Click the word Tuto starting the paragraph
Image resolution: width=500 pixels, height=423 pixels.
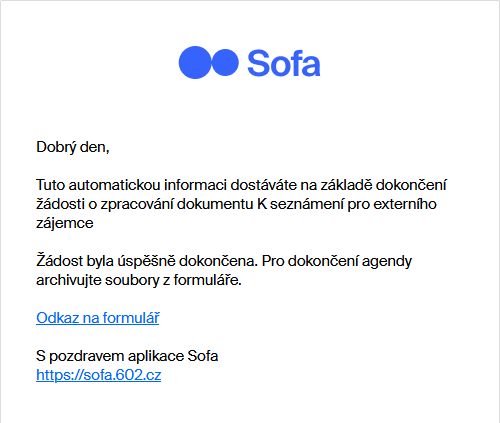pyautogui.click(x=50, y=185)
